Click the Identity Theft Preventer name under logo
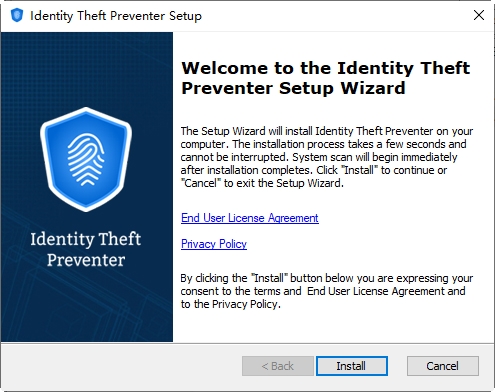The width and height of the screenshot is (495, 392). 86,249
